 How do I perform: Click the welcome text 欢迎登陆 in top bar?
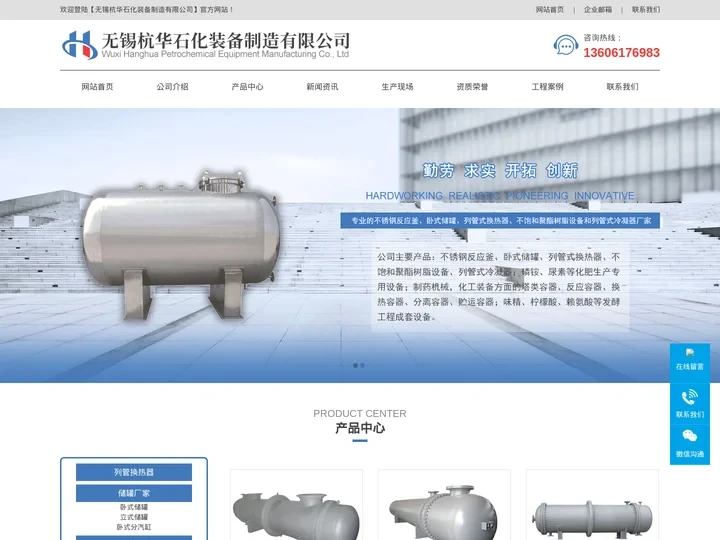(x=146, y=10)
